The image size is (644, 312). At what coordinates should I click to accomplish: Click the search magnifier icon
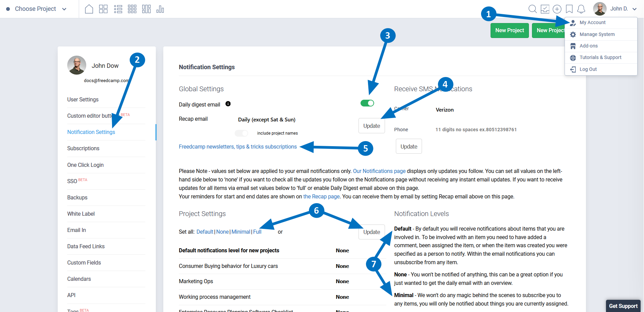pyautogui.click(x=532, y=9)
